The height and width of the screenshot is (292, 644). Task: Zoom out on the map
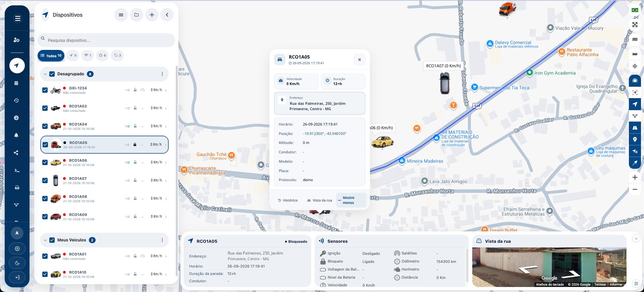[x=635, y=190]
